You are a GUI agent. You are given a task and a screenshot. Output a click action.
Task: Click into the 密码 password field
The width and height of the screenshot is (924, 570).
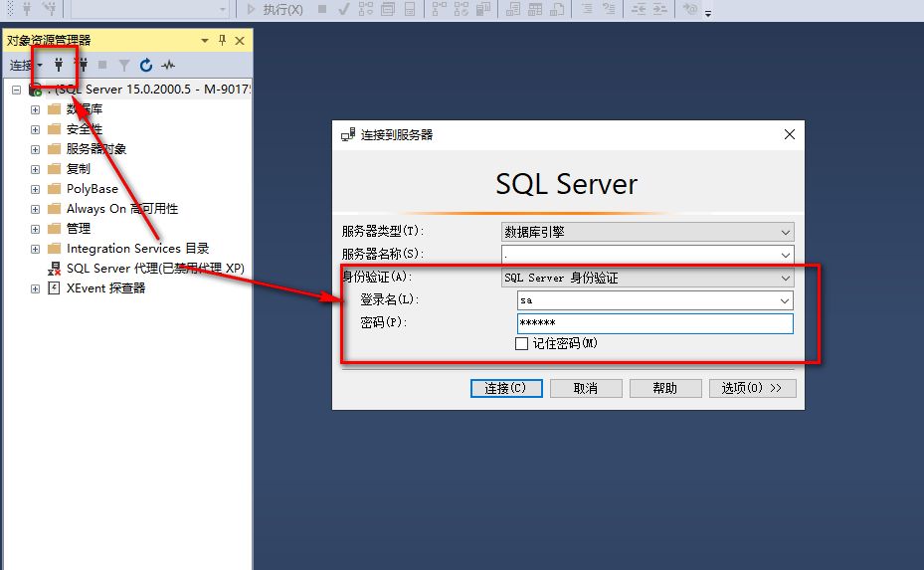(x=654, y=323)
